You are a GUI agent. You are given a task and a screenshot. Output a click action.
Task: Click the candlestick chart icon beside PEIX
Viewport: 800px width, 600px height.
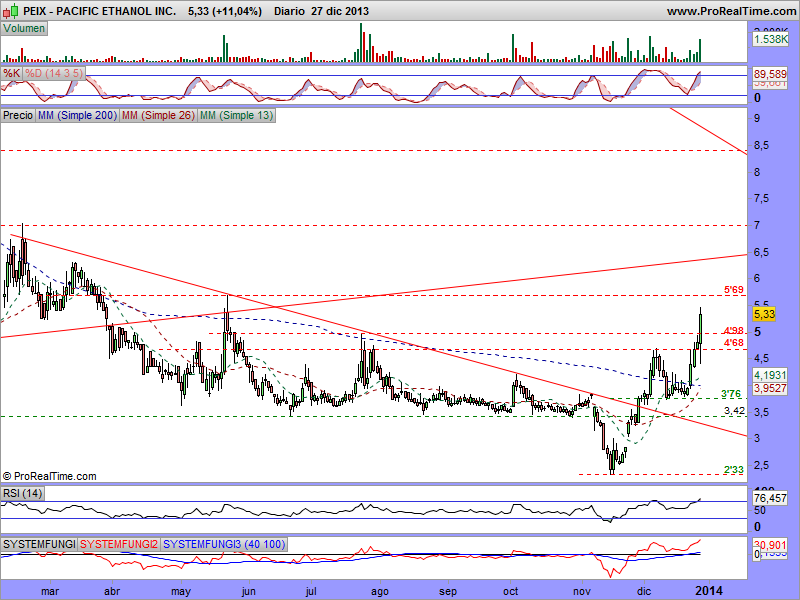[x=11, y=10]
